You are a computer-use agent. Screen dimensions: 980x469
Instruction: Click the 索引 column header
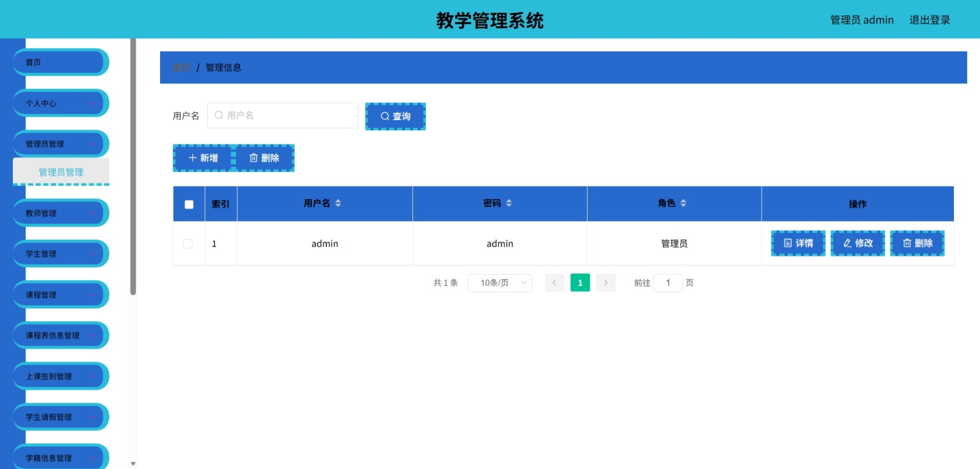point(221,204)
